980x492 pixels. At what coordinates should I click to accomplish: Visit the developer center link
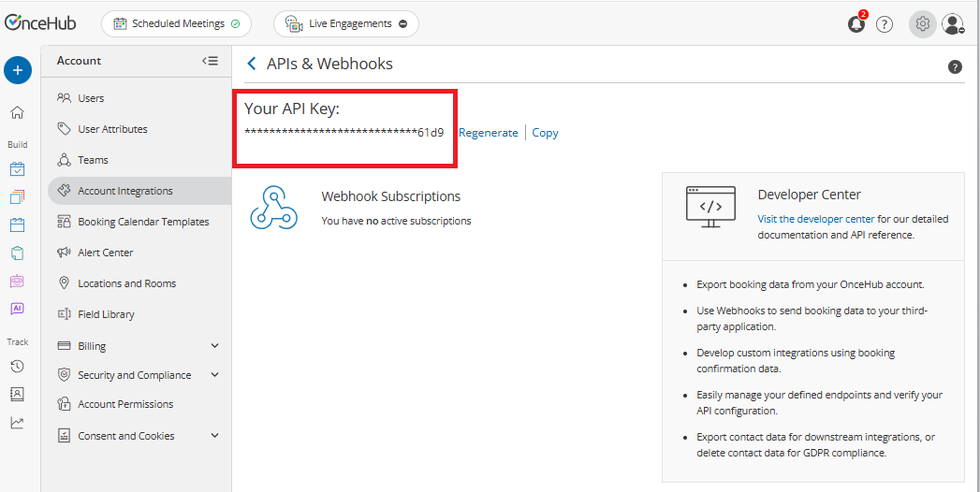click(x=816, y=219)
